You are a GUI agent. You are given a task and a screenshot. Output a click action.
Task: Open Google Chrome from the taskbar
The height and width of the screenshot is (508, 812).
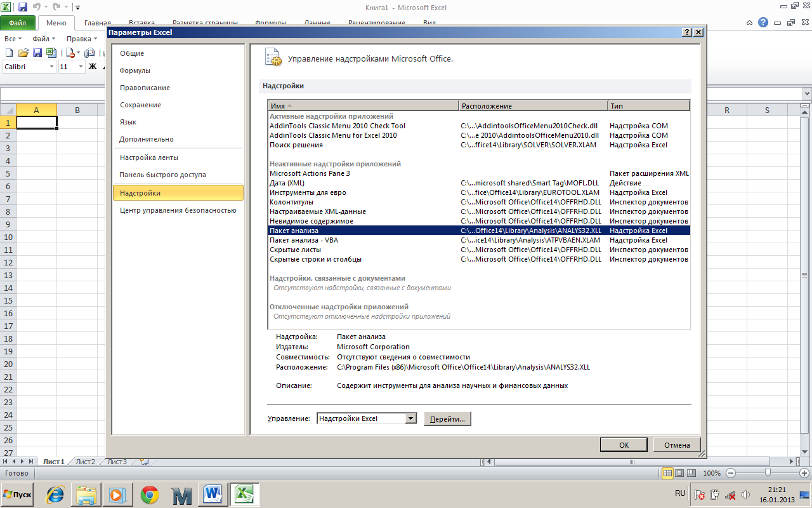coord(150,495)
